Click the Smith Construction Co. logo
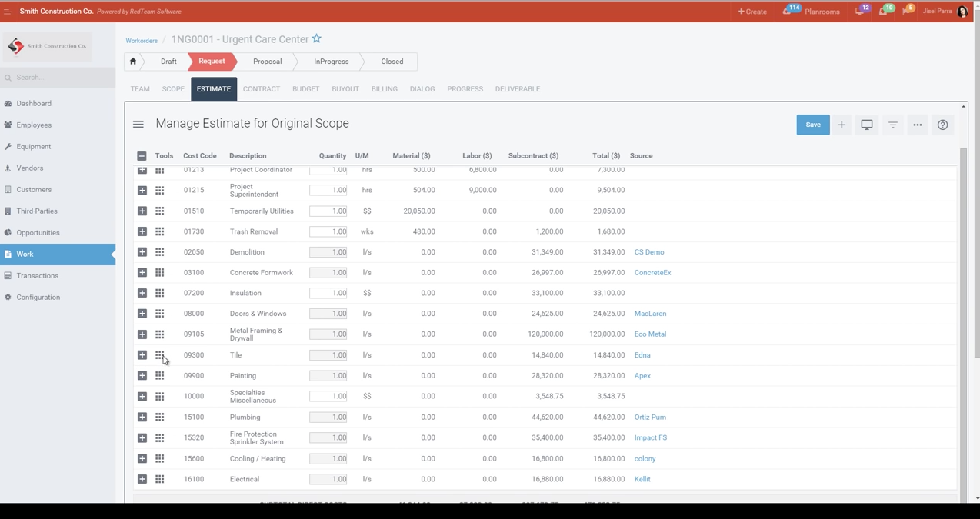Image resolution: width=980 pixels, height=519 pixels. (47, 46)
